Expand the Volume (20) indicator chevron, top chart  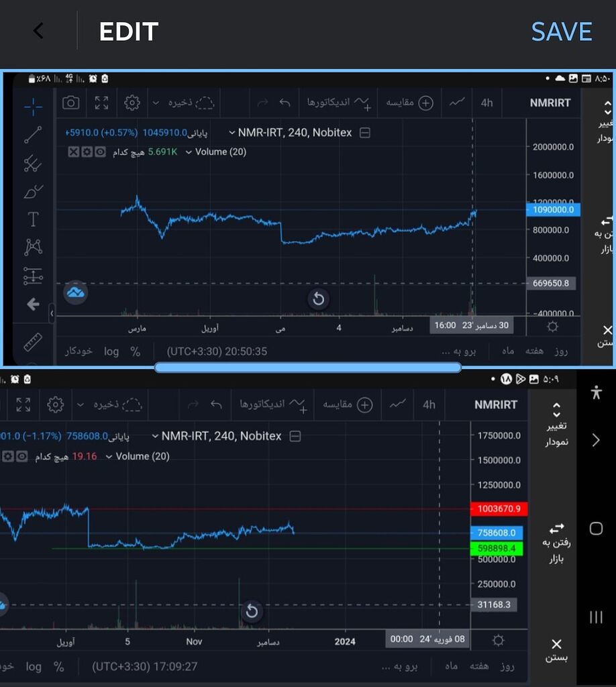[189, 152]
